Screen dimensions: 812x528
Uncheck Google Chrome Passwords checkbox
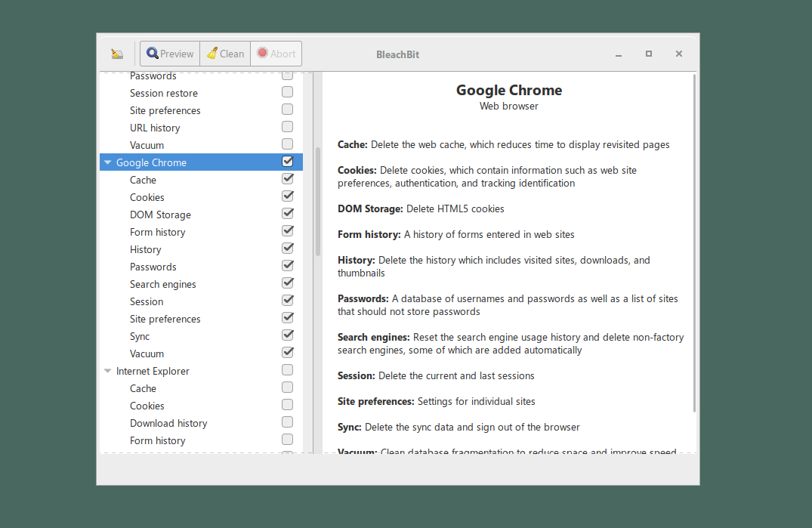288,266
